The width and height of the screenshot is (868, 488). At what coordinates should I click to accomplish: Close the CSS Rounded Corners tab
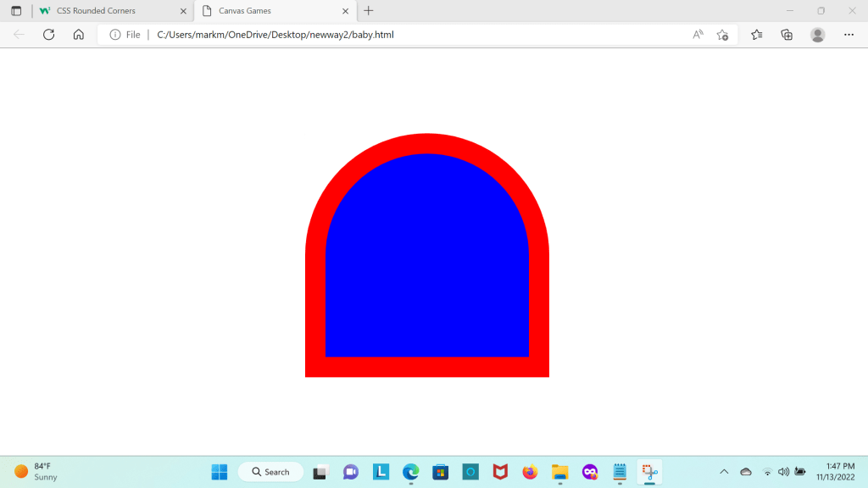point(183,11)
